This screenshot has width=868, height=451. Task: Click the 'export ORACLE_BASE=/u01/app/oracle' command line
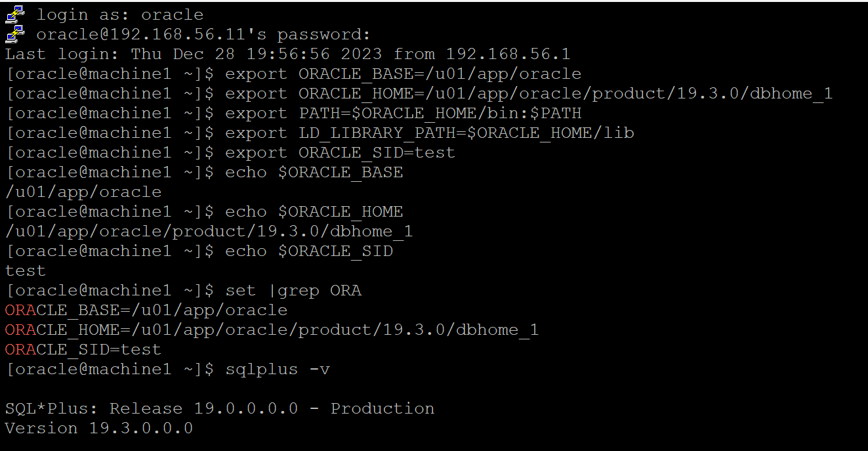coord(293,74)
